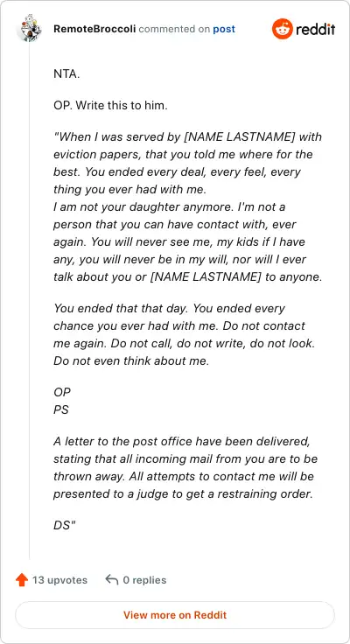Upvote the comment with the orange arrow
This screenshot has width=350, height=644.
click(x=21, y=580)
